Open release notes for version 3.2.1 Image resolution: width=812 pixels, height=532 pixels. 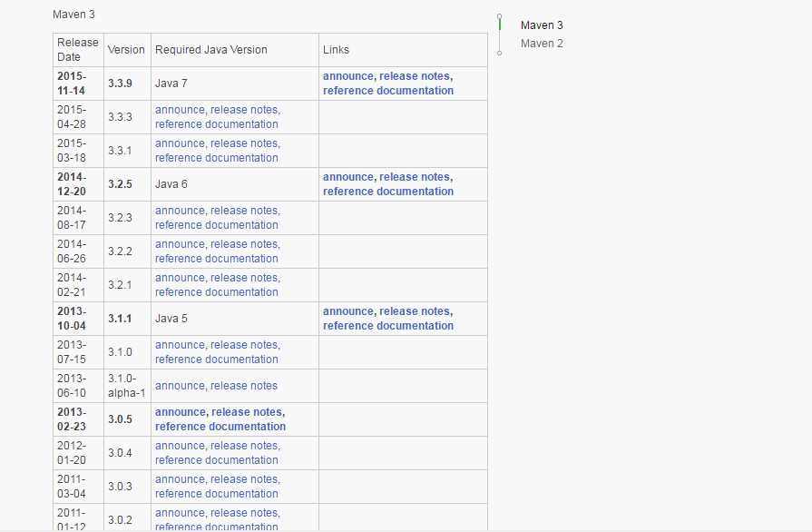pyautogui.click(x=243, y=278)
